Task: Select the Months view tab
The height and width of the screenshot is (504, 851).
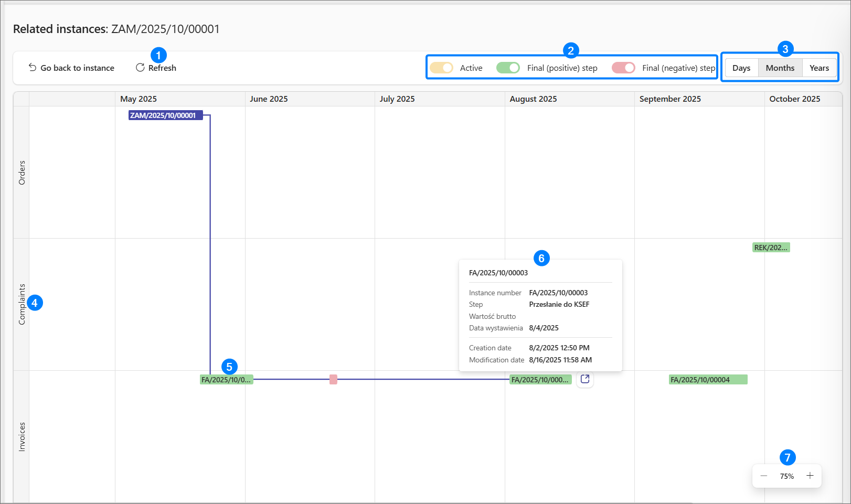Action: [x=780, y=68]
